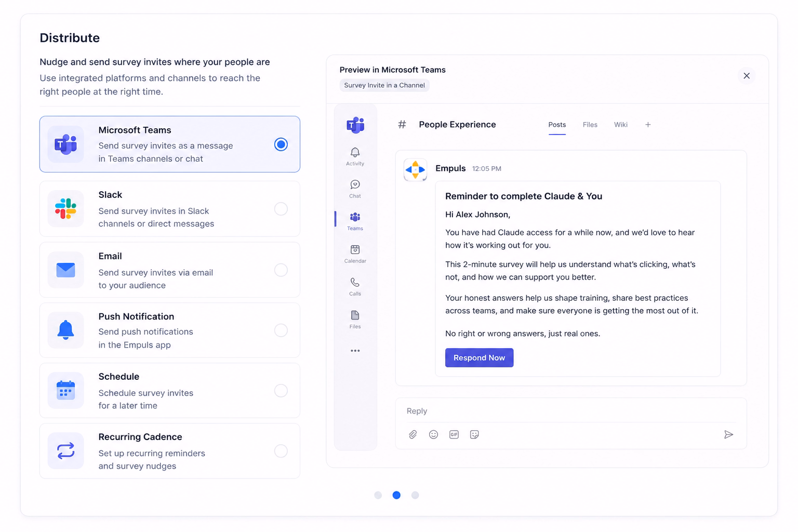Image resolution: width=798 pixels, height=532 pixels.
Task: Click the Empuls sender name
Action: tap(450, 168)
